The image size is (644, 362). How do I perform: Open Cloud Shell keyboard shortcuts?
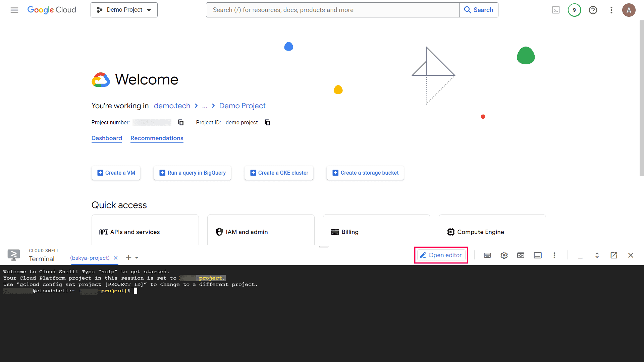tap(487, 255)
